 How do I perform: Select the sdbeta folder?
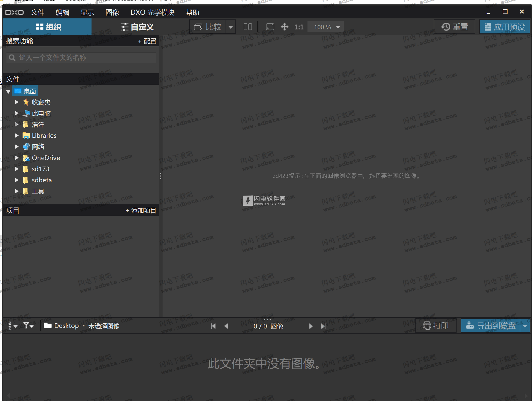pyautogui.click(x=42, y=180)
